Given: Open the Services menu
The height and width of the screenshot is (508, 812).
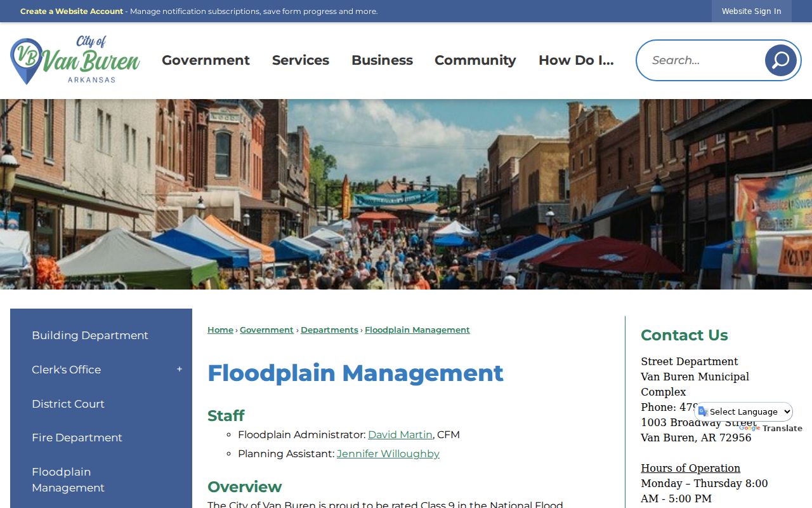Looking at the screenshot, I should 301,60.
